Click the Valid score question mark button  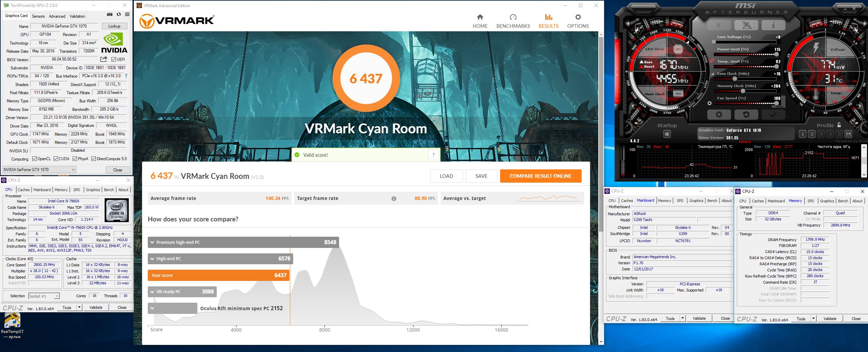433,155
